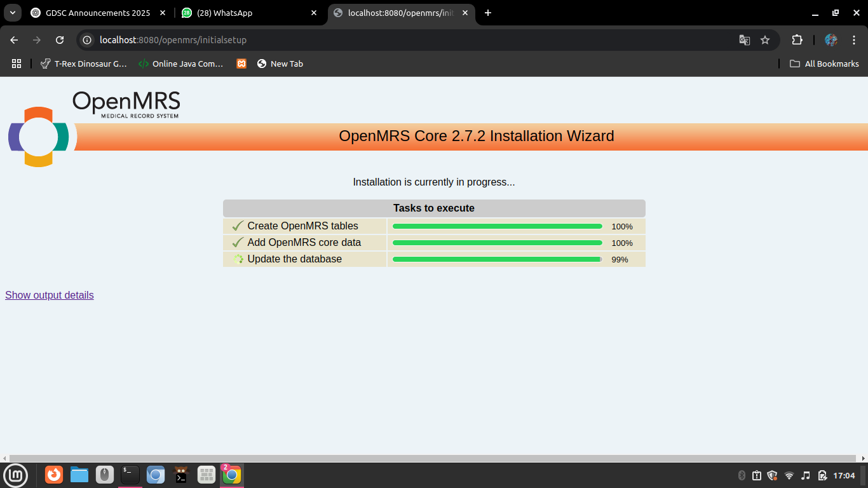Click the Update the database progress bar

coord(498,259)
